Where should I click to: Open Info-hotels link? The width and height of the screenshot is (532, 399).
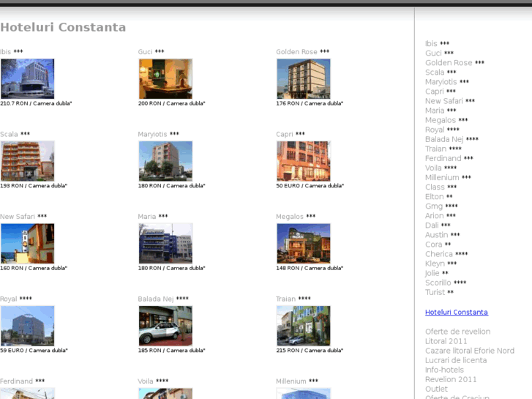(444, 370)
